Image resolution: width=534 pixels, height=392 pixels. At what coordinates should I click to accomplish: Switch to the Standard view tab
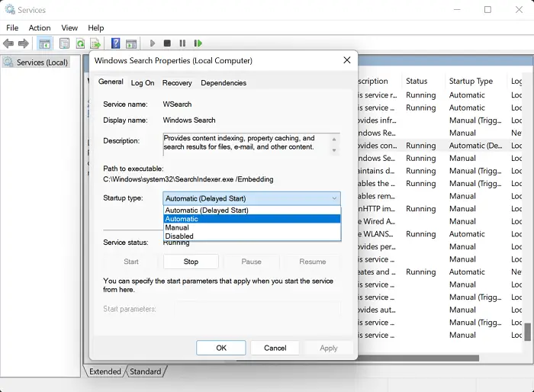pos(146,371)
